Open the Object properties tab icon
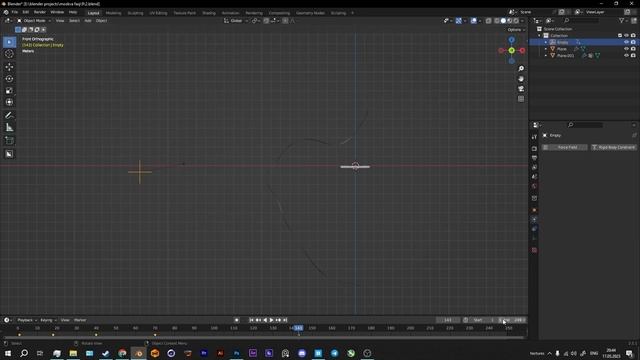 [x=534, y=210]
